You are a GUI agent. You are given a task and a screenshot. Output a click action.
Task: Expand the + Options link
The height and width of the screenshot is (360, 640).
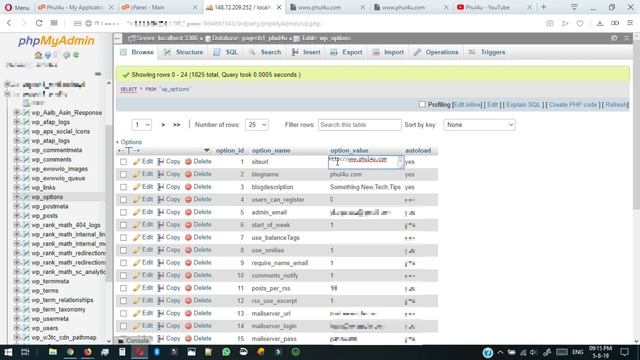click(x=129, y=142)
